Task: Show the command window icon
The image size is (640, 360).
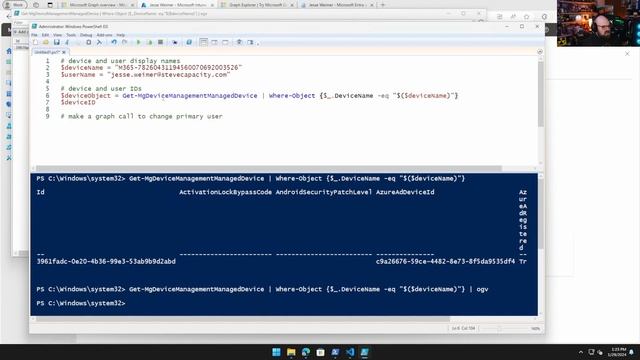Action: tap(239, 42)
